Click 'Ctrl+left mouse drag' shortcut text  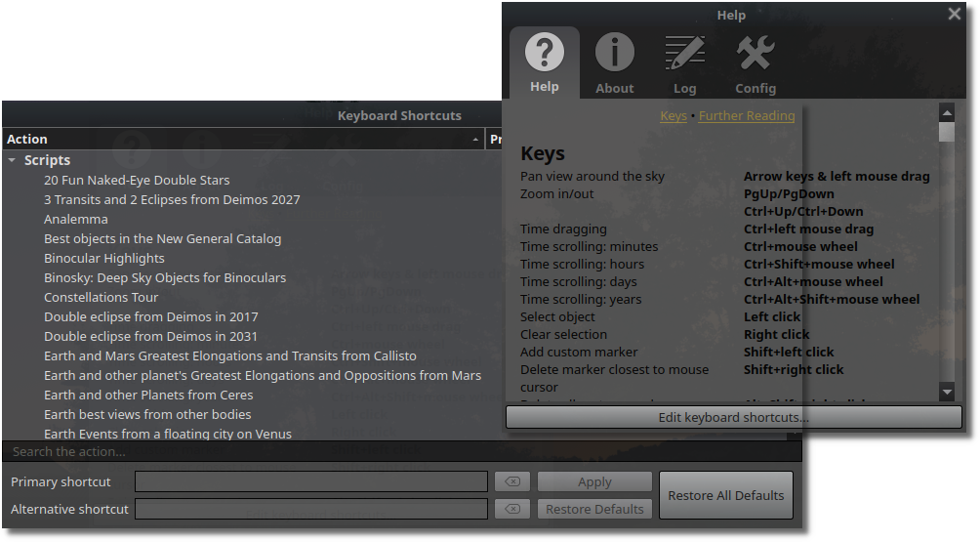pos(809,229)
